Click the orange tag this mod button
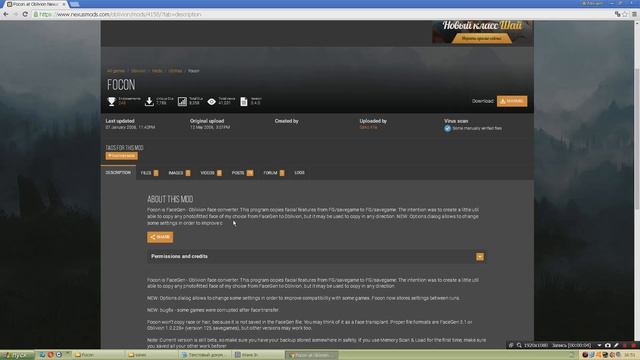 point(122,156)
